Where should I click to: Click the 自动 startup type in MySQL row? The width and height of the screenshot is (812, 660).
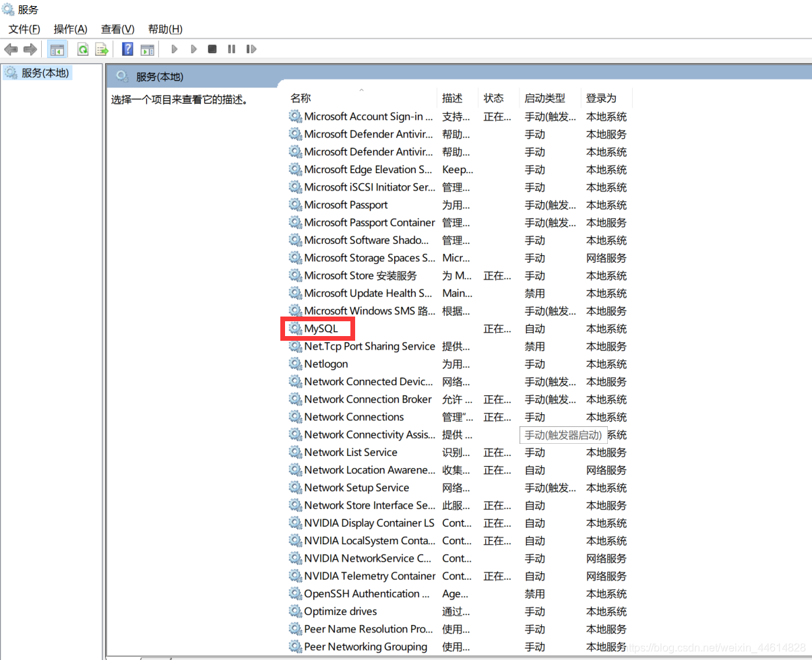tap(534, 329)
